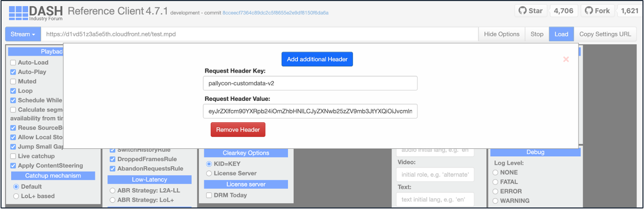Enable DRM Today license server

209,195
